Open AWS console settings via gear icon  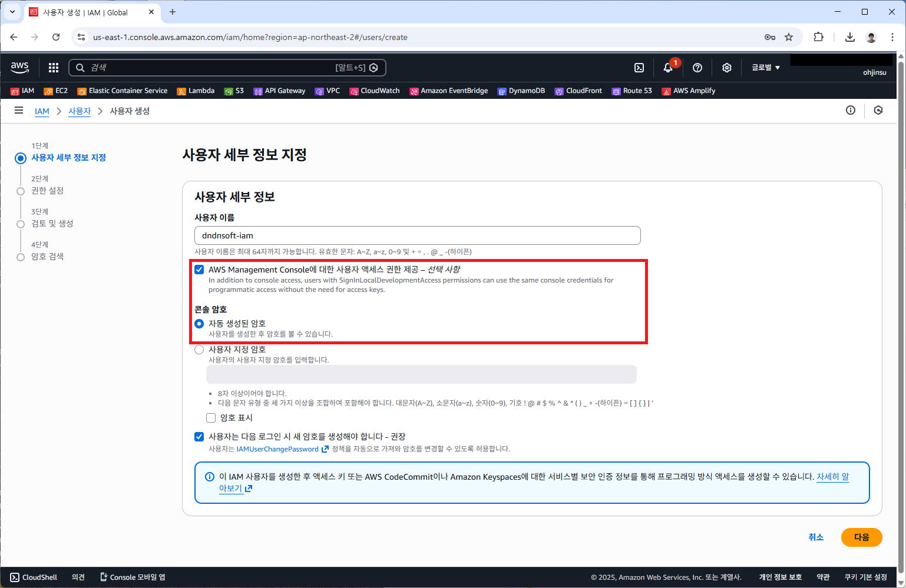(x=726, y=68)
